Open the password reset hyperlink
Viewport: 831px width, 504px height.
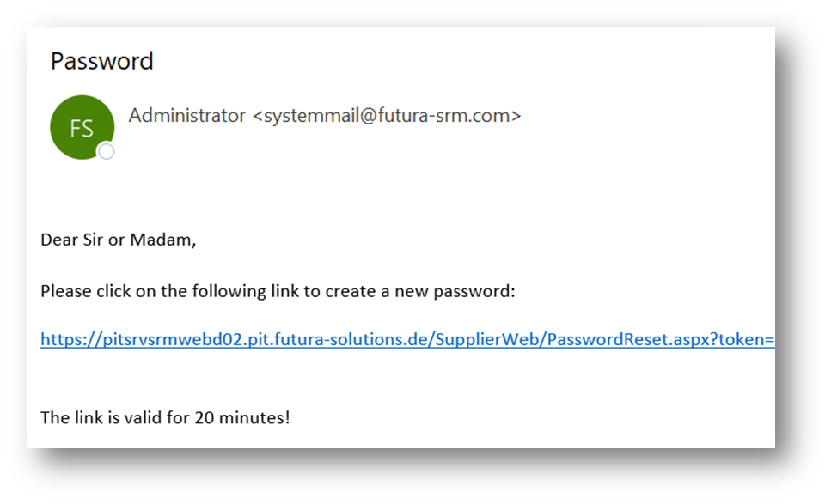(406, 339)
